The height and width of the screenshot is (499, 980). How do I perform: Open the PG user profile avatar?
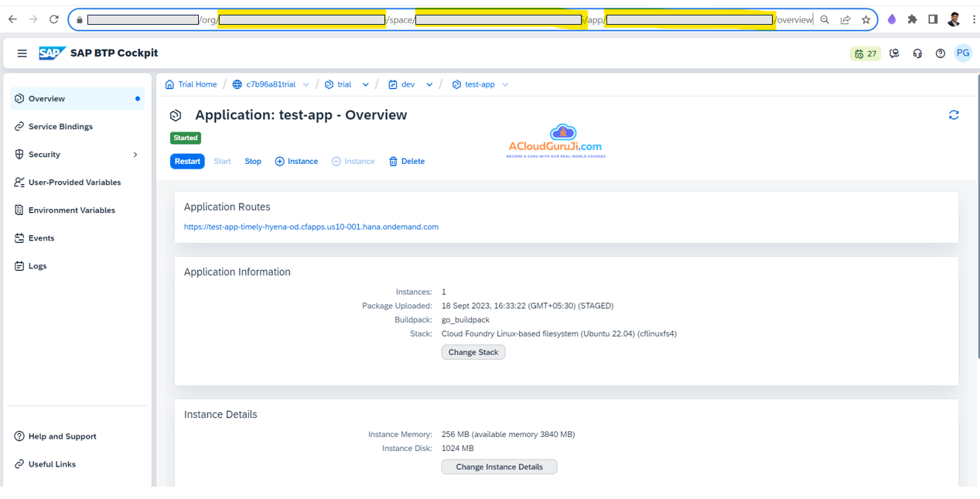tap(962, 53)
